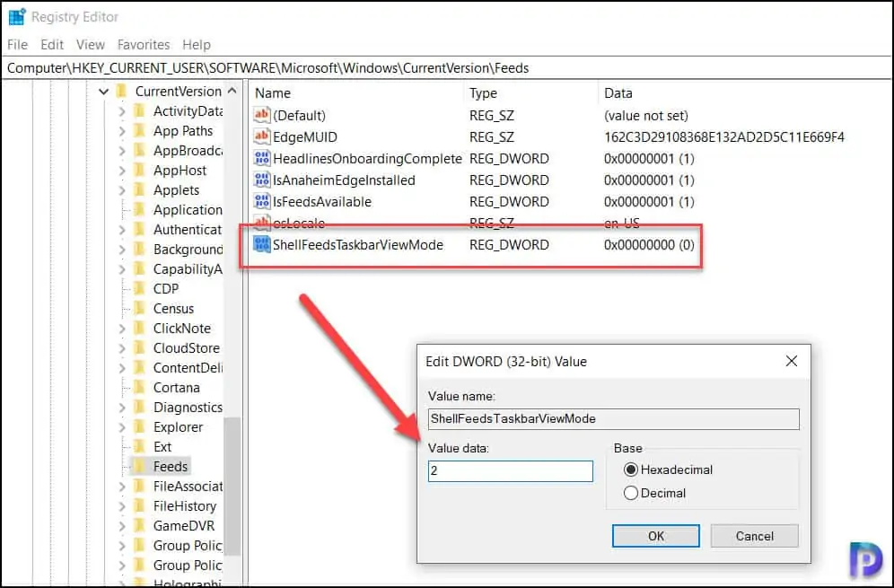
Task: Select the Hexadecimal base option
Action: tap(631, 470)
